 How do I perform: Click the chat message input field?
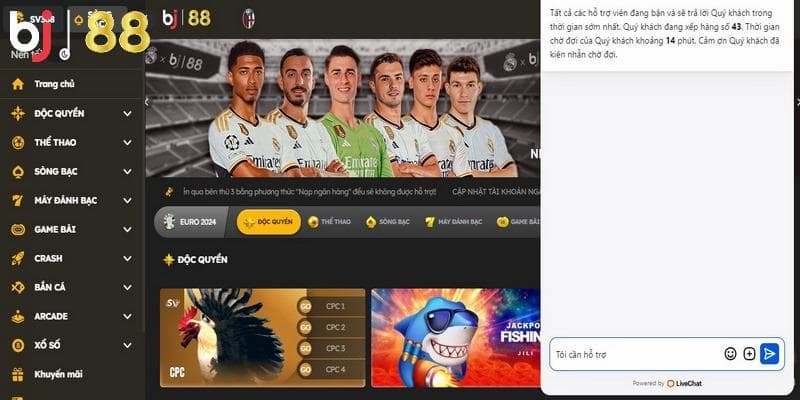[637, 354]
